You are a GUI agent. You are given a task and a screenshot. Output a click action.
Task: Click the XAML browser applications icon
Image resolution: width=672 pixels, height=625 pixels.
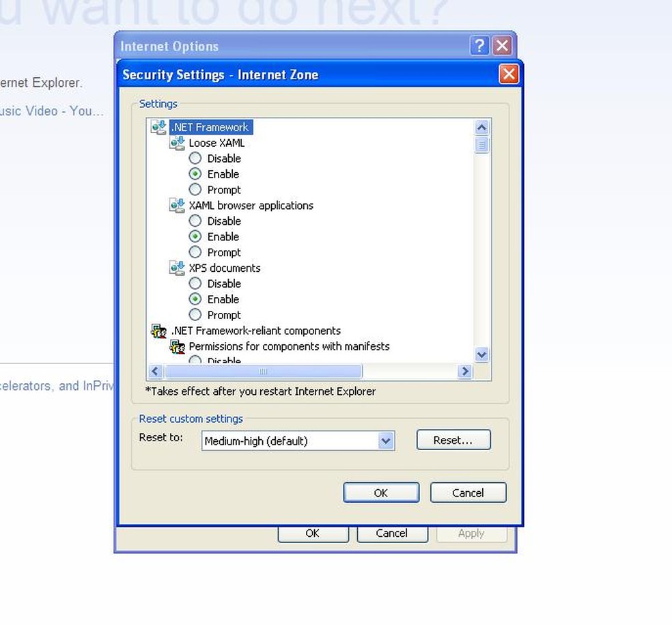coord(178,206)
